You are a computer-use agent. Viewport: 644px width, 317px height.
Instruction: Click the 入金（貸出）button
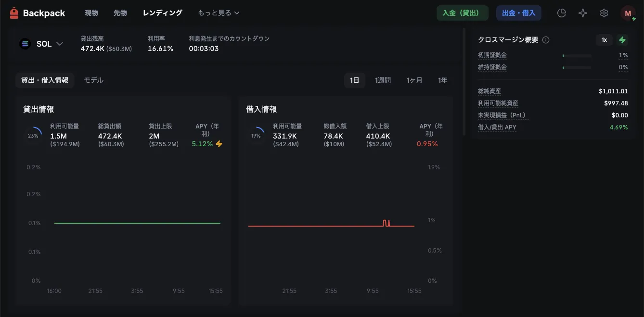462,13
